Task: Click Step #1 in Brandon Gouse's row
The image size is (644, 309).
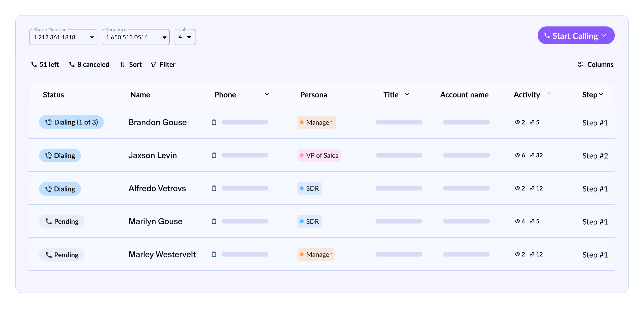Action: pyautogui.click(x=595, y=123)
